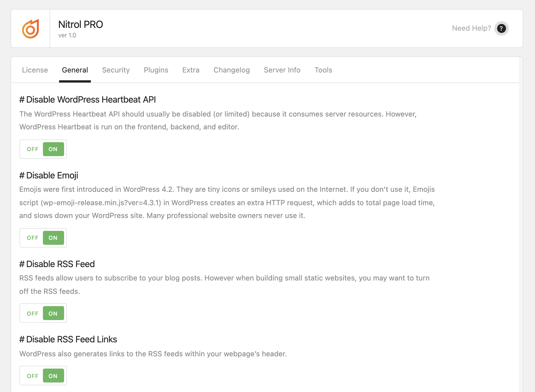Select the General tab

(75, 70)
